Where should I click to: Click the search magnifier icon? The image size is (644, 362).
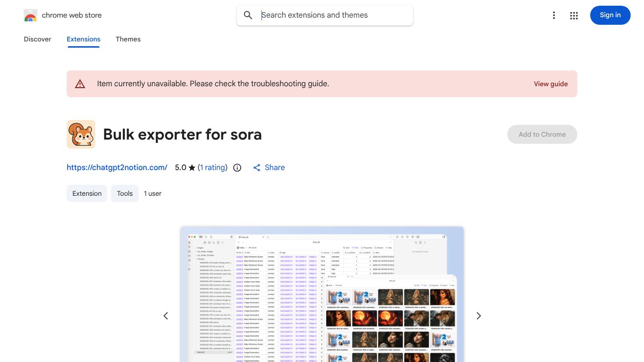click(248, 15)
